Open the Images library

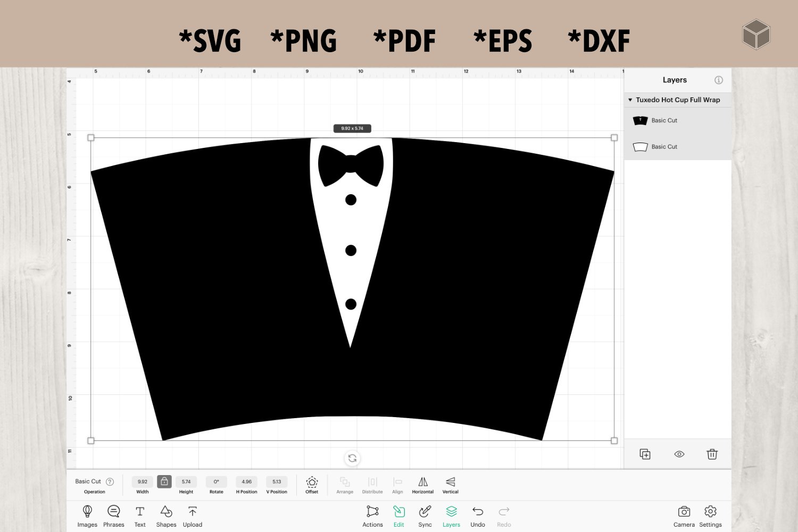pos(87,516)
